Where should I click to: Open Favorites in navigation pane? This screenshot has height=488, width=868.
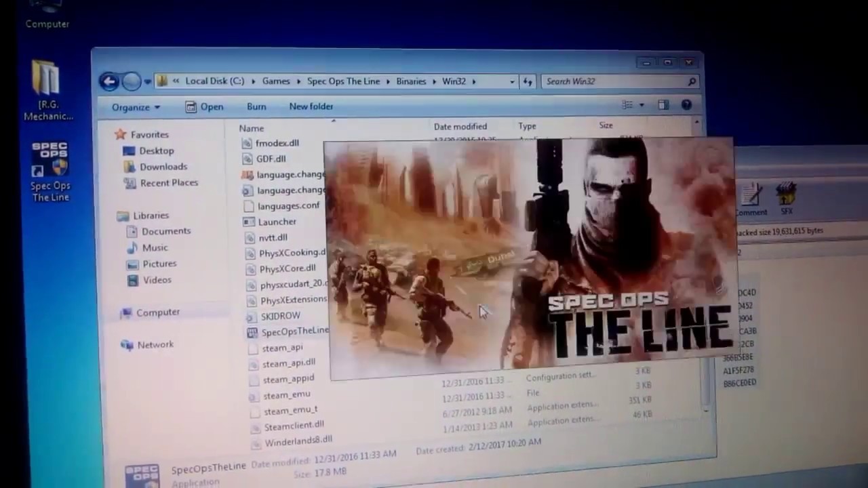point(141,134)
